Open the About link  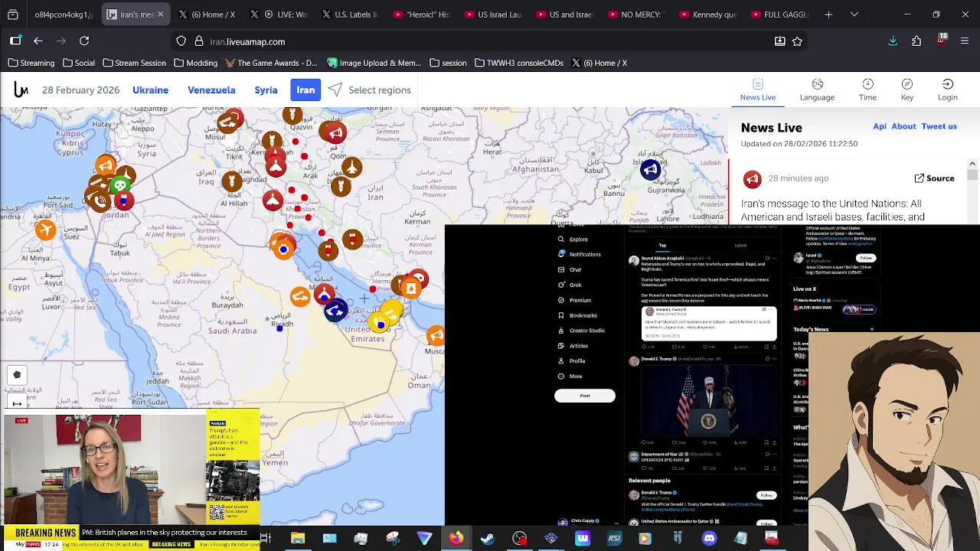point(903,126)
